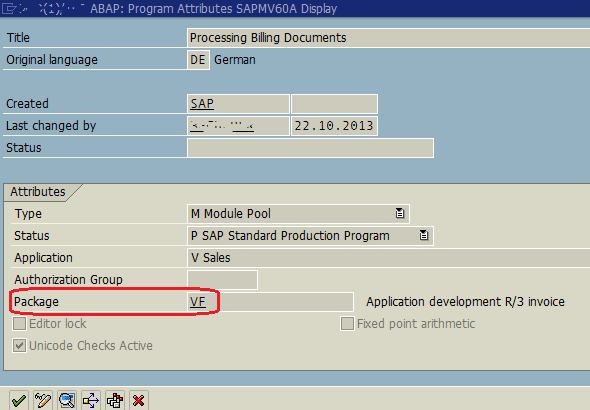Open the window system menu icon in title bar
Screen dimensions: 590x410
[x=9, y=8]
